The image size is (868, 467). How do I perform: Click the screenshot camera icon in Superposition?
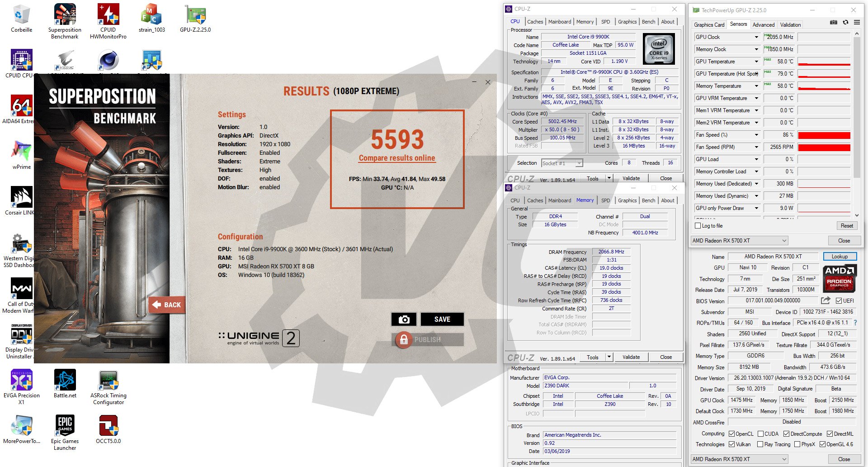pos(404,319)
